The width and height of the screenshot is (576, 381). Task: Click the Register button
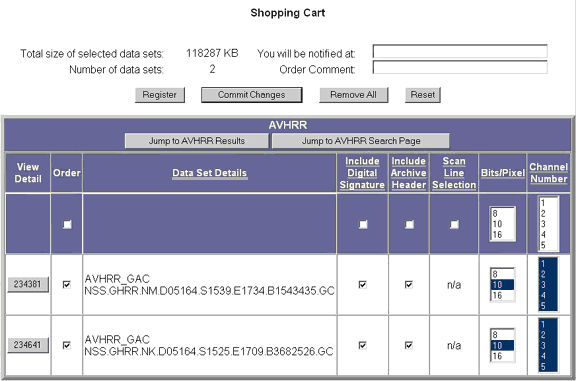159,95
